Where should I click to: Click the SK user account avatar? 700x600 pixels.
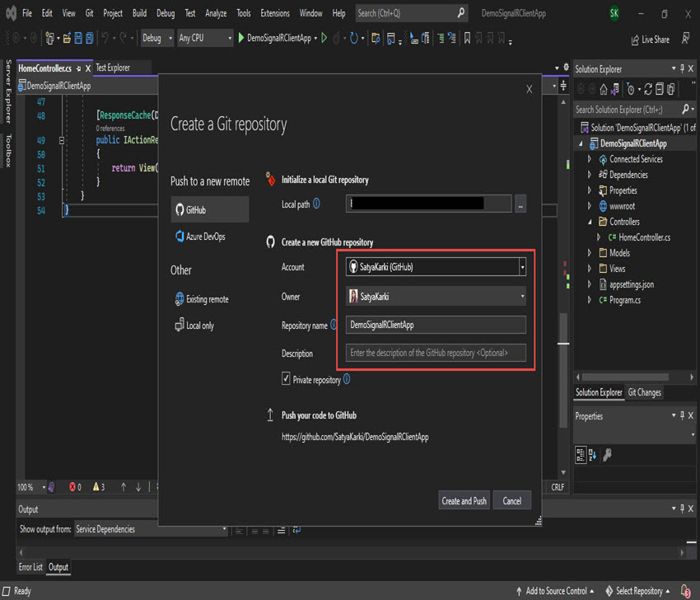point(614,13)
